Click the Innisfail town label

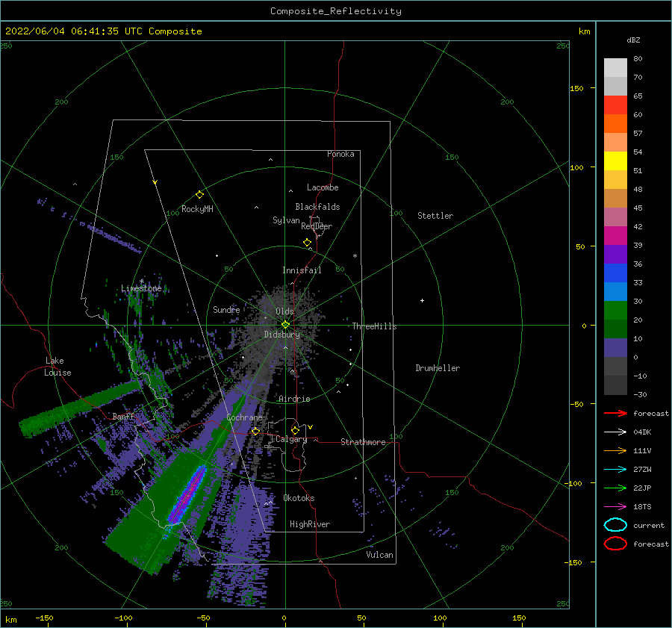pos(302,270)
